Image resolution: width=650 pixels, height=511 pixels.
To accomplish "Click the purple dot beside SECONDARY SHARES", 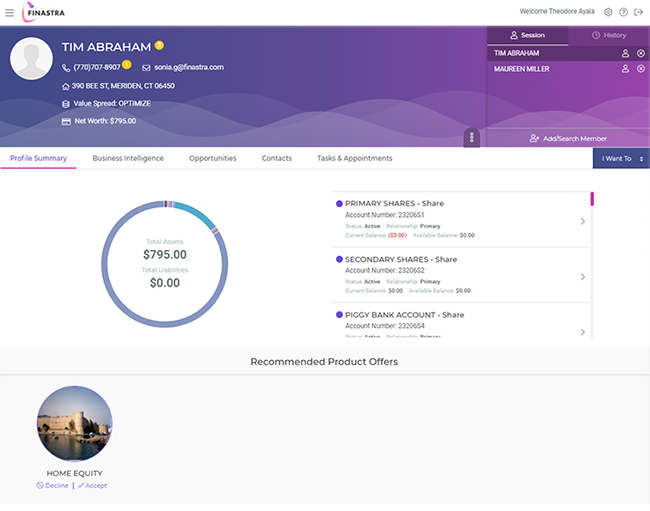I will pos(339,259).
